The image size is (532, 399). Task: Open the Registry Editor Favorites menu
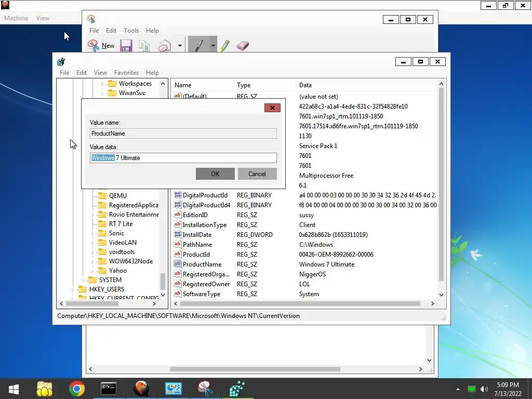[x=126, y=73]
